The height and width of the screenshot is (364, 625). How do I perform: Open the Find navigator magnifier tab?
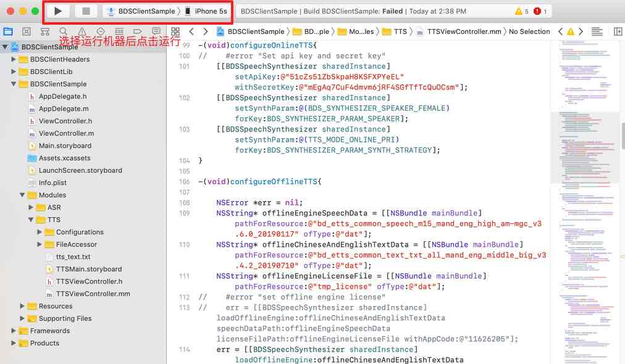coord(64,31)
